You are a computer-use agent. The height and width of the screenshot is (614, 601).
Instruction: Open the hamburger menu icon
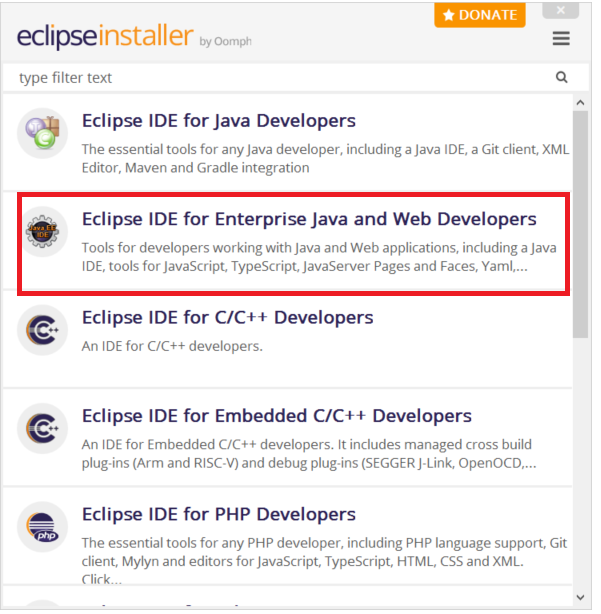coord(561,38)
